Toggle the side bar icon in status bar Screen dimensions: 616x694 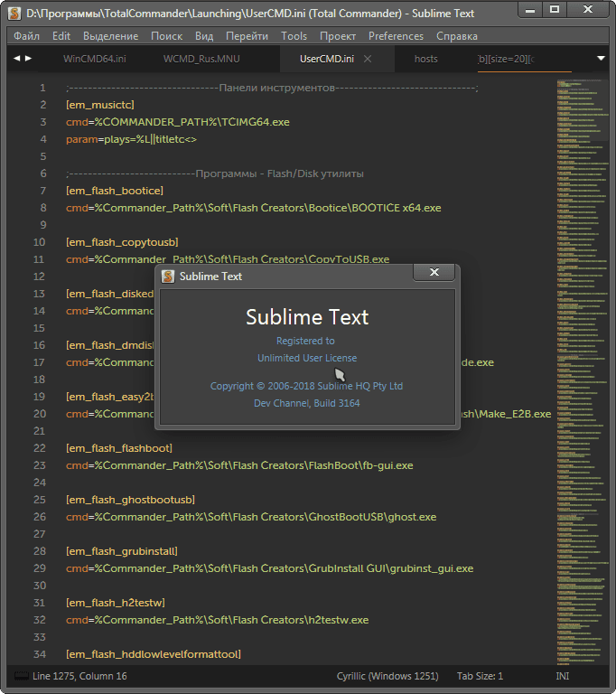click(x=22, y=676)
